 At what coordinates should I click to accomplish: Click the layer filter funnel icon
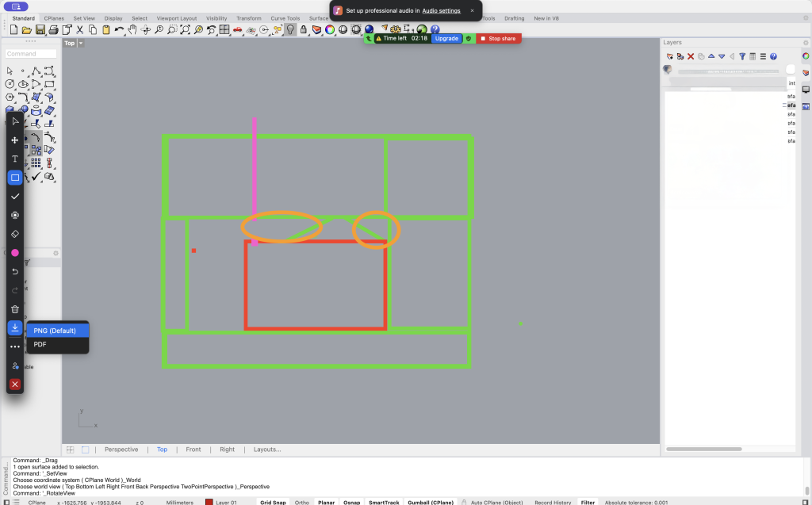(742, 56)
